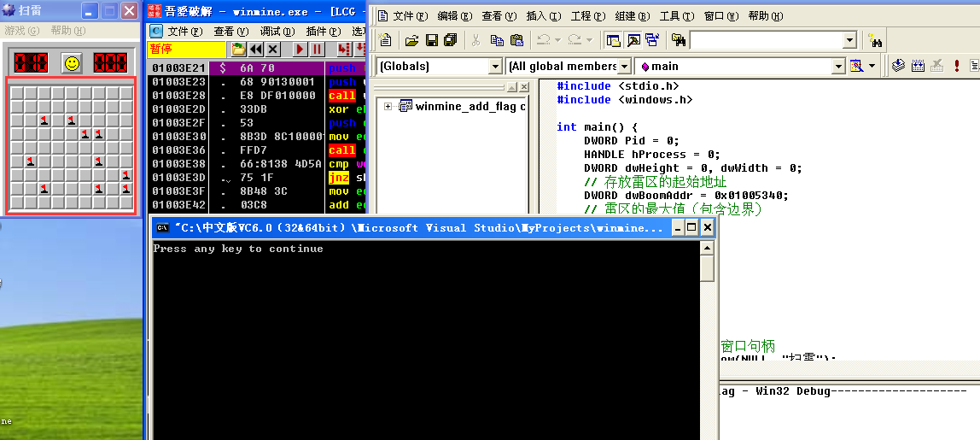980x440 pixels.
Task: Open the 游戏 menu in Minesweeper
Action: coord(22,30)
